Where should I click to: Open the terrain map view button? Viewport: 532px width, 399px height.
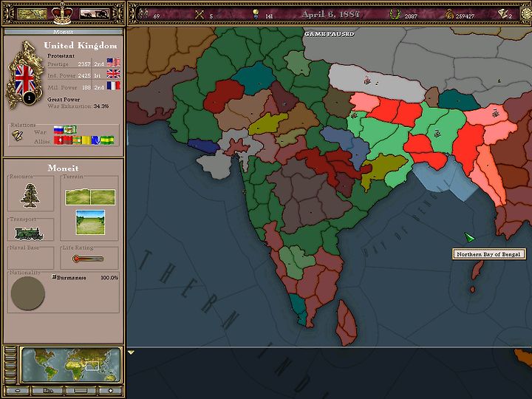[32, 14]
